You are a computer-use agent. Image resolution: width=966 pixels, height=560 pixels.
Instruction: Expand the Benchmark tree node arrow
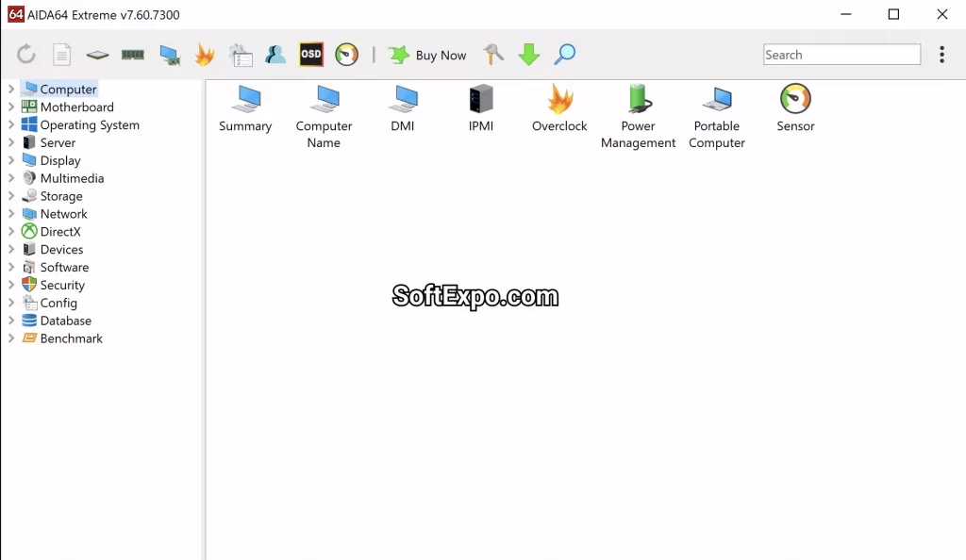(x=11, y=338)
